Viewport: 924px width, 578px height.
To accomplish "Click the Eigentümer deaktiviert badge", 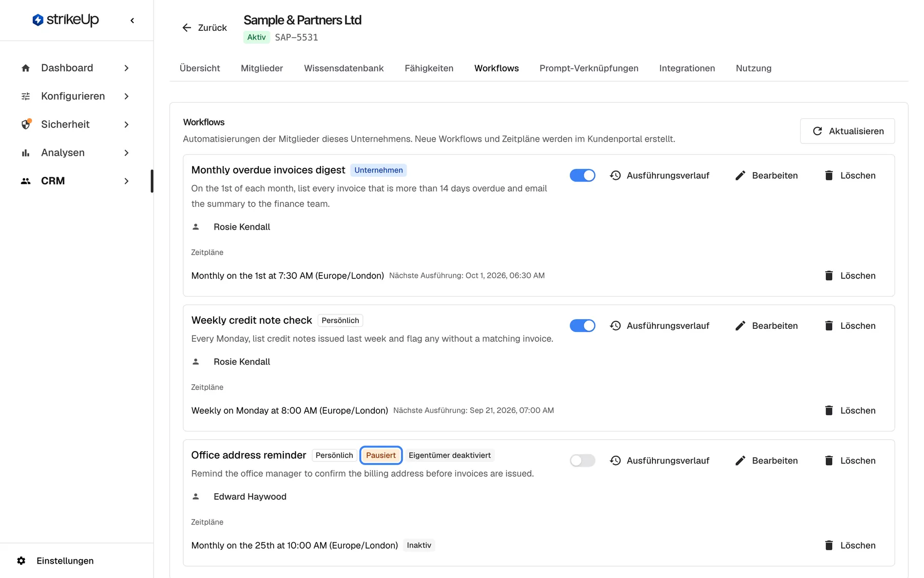I will (x=450, y=455).
